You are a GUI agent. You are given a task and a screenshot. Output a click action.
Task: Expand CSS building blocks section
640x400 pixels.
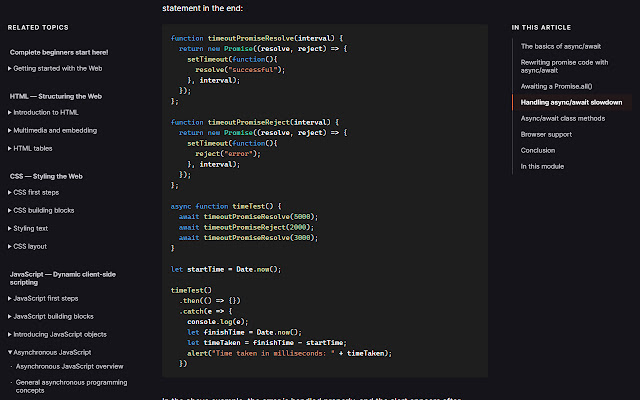point(41,211)
